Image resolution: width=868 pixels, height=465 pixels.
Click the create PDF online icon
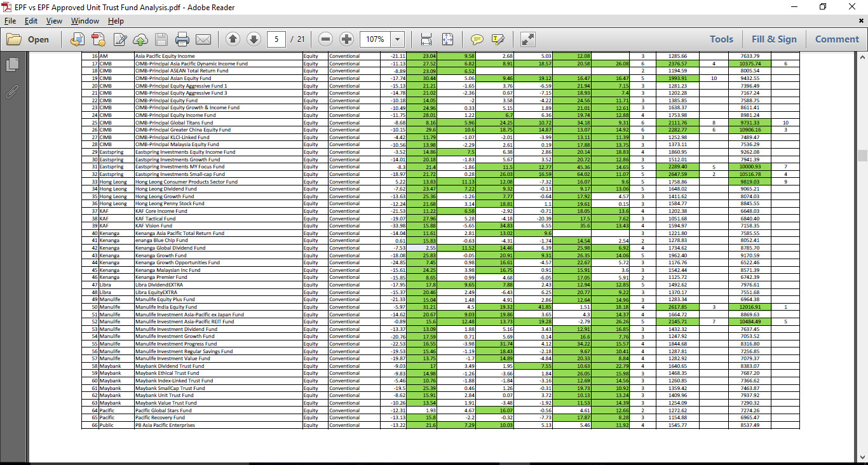point(98,39)
